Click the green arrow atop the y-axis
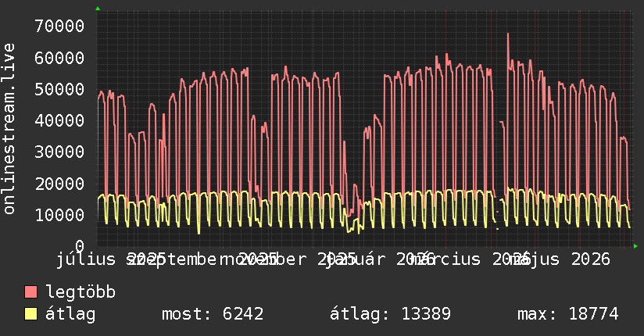This screenshot has height=336, width=644. tap(98, 9)
